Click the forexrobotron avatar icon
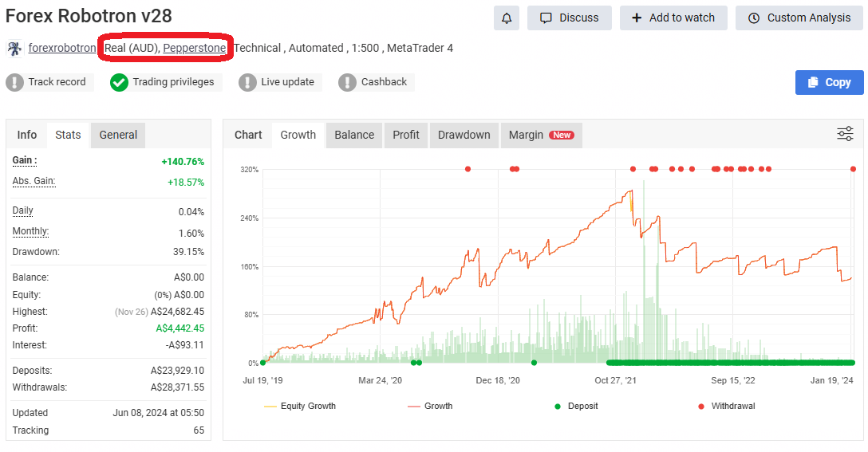 click(x=14, y=49)
